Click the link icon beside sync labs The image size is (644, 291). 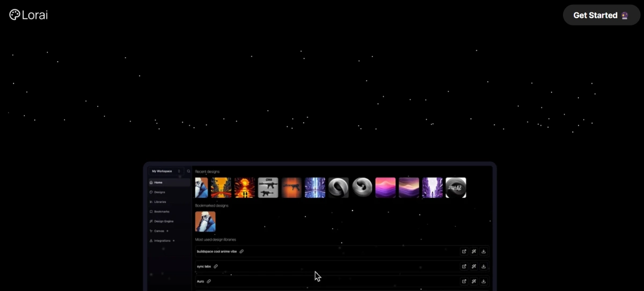pos(216,266)
